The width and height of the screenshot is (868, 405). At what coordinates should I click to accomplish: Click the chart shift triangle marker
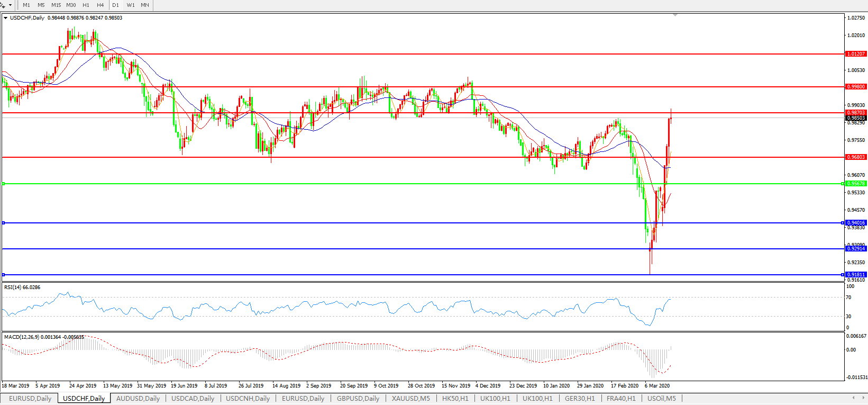click(675, 15)
